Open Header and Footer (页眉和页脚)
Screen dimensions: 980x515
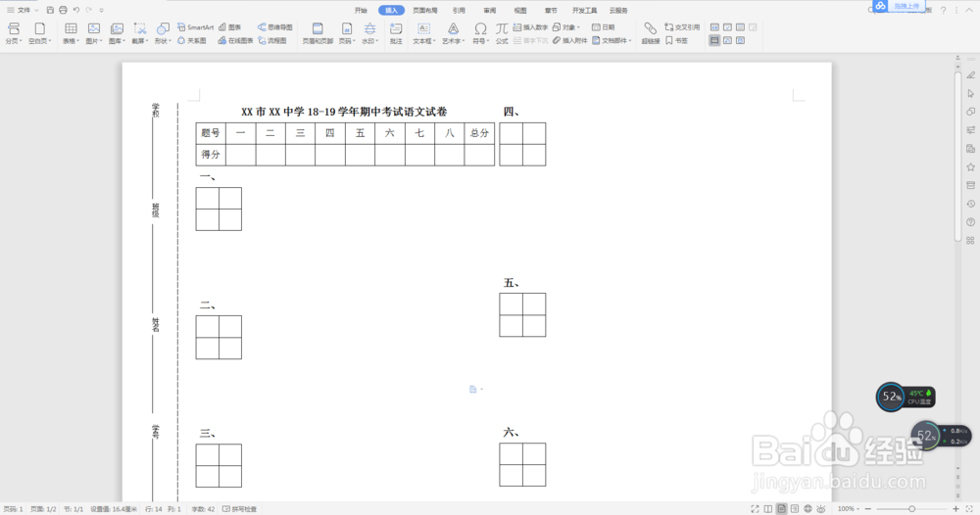[318, 33]
